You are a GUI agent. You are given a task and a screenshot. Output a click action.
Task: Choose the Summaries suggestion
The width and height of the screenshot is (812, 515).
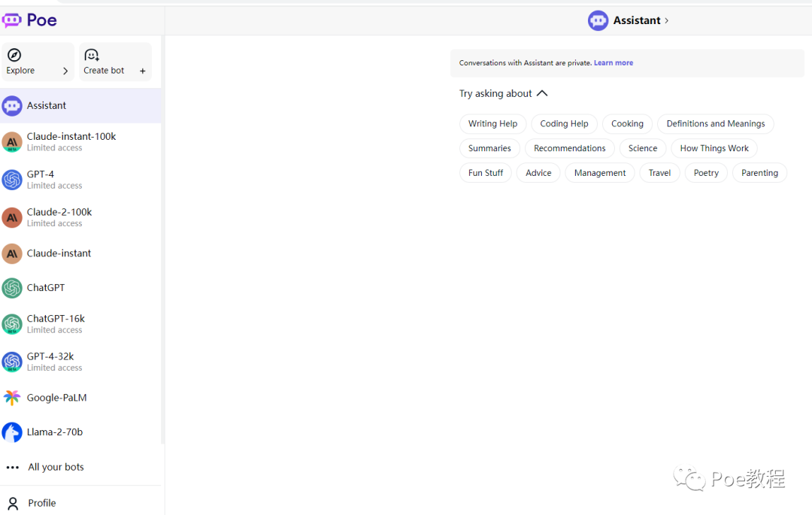489,149
